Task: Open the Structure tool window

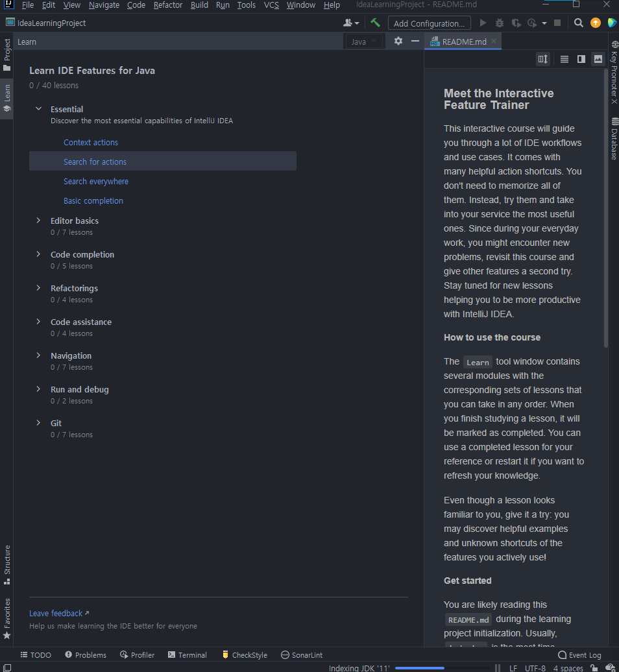Action: coord(7,564)
